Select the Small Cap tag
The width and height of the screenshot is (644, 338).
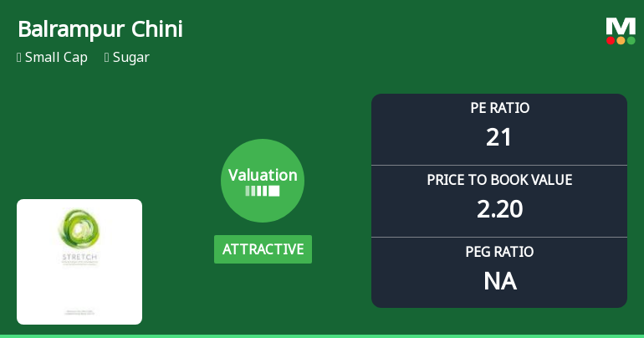(56, 58)
